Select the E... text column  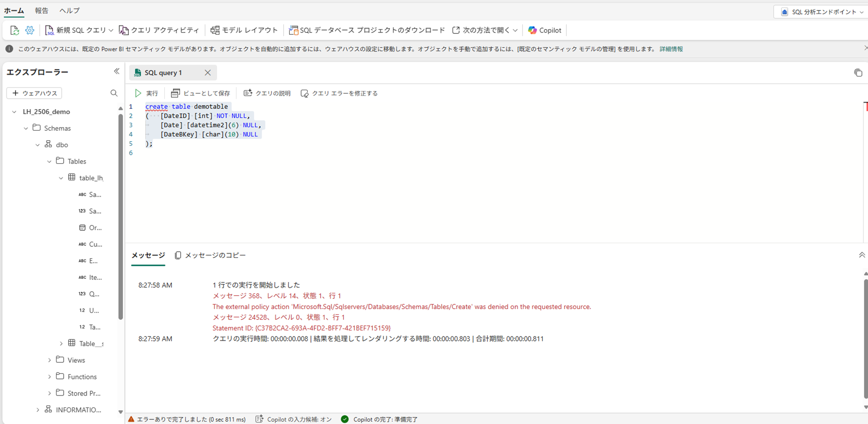tap(88, 261)
